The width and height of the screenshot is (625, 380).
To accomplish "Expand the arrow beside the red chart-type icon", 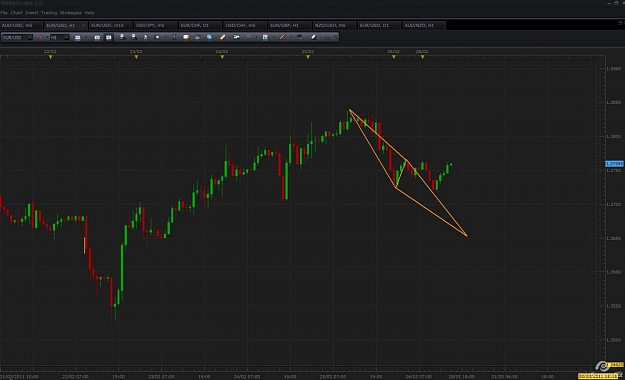I will (x=47, y=37).
